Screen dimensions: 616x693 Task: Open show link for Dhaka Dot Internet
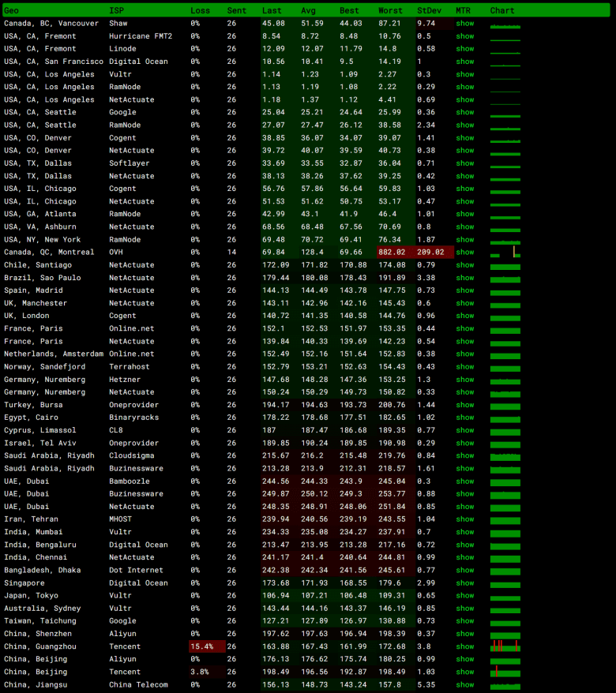[x=464, y=570]
